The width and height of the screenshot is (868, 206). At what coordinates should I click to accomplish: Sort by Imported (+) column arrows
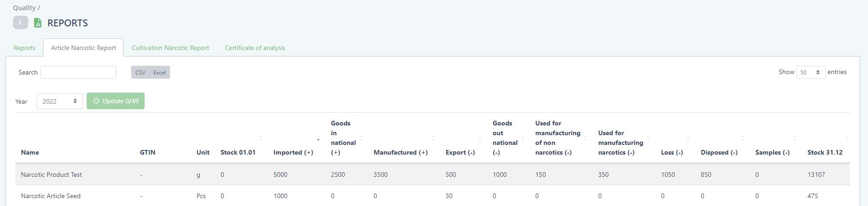[318, 138]
